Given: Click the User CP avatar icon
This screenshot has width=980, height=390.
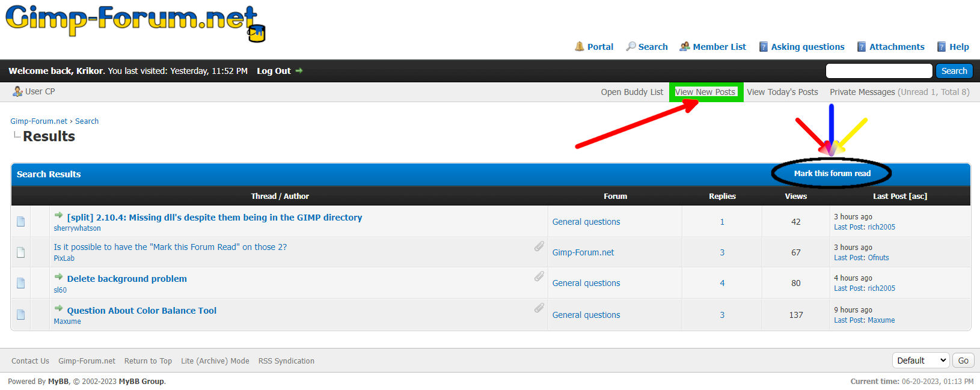Looking at the screenshot, I should click(x=18, y=91).
